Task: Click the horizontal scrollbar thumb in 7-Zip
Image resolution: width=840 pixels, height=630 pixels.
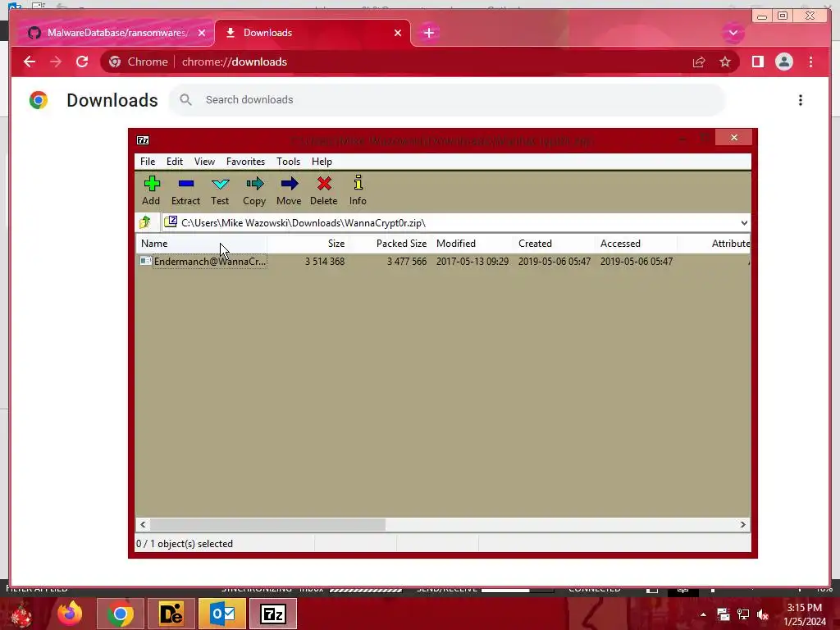Action: (x=268, y=524)
